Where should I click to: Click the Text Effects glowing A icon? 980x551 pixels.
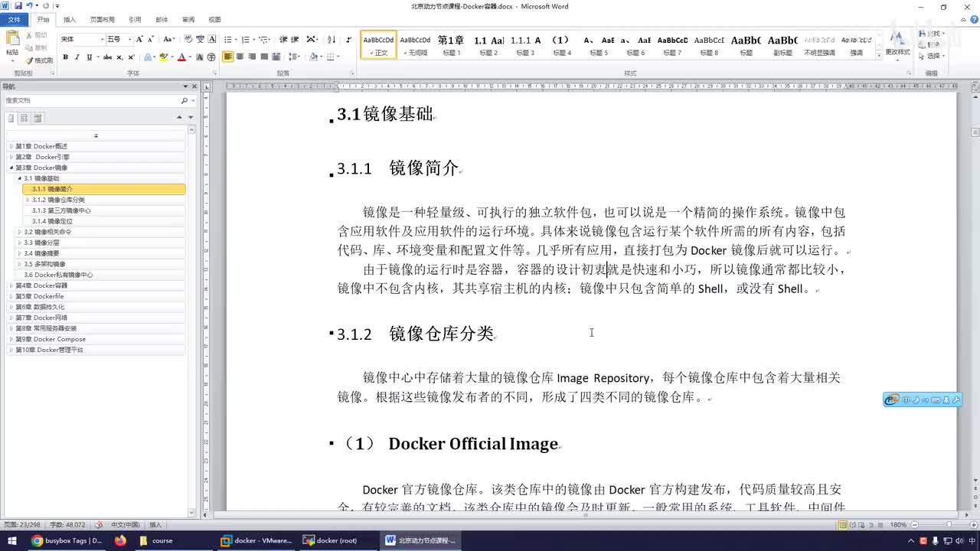click(x=148, y=57)
